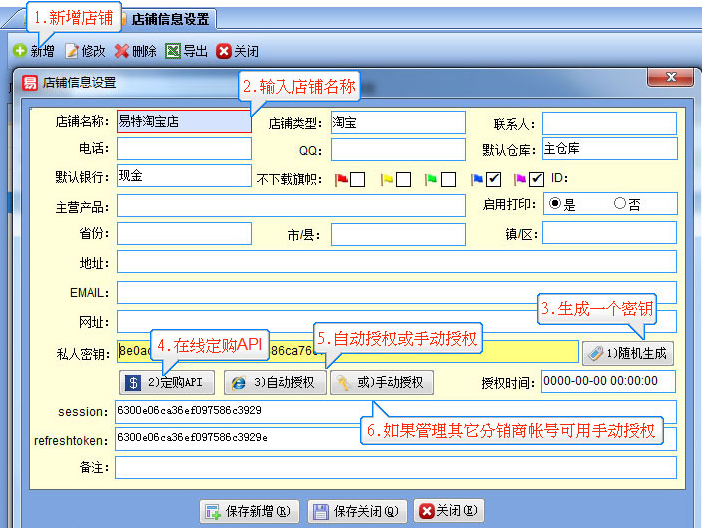The image size is (702, 528).
Task: Click the 授权时间 field
Action: coord(608,381)
